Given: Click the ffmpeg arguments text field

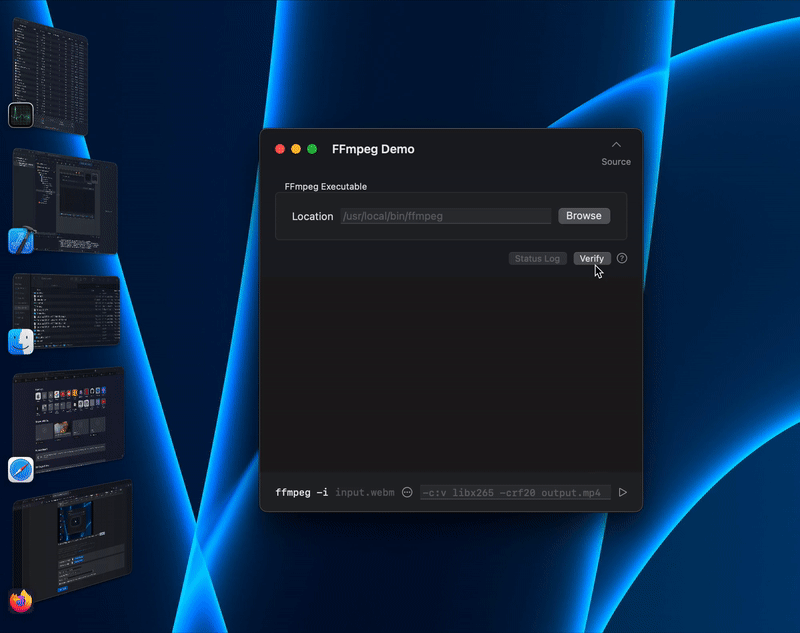Looking at the screenshot, I should point(515,493).
